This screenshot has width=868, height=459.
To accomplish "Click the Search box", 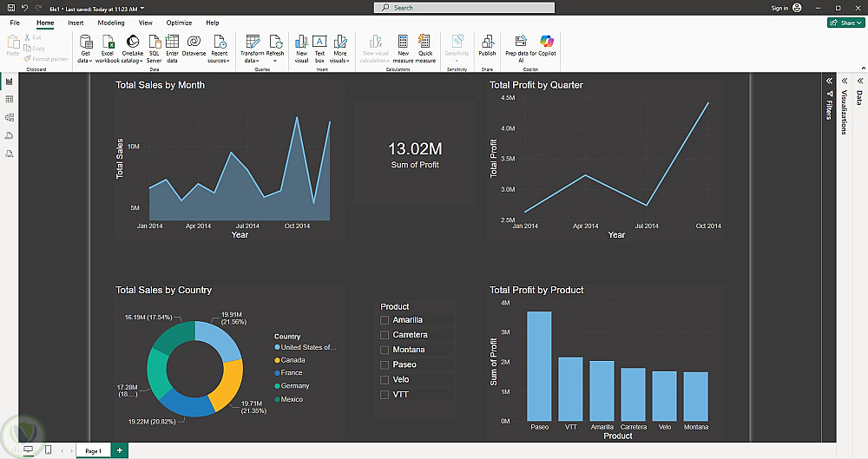I will (x=464, y=8).
